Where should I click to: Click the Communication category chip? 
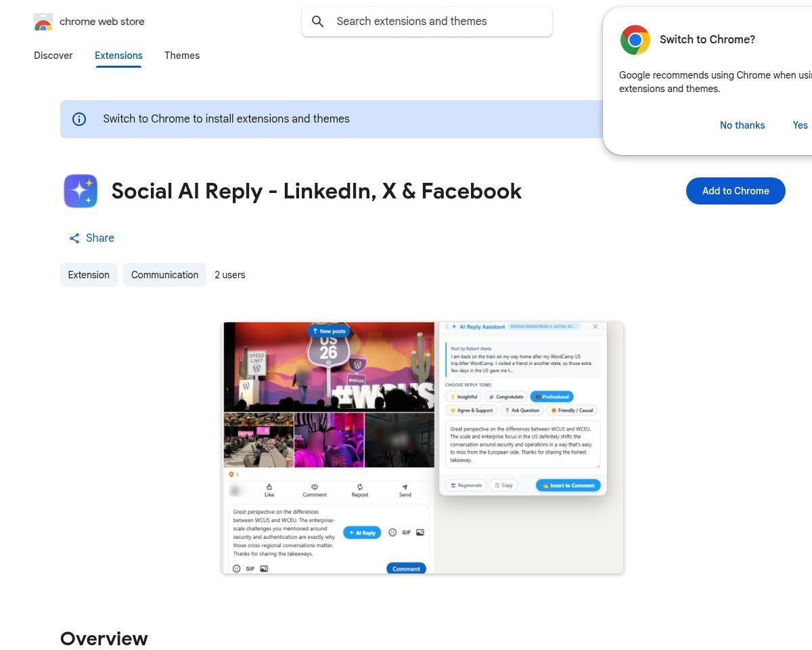164,275
